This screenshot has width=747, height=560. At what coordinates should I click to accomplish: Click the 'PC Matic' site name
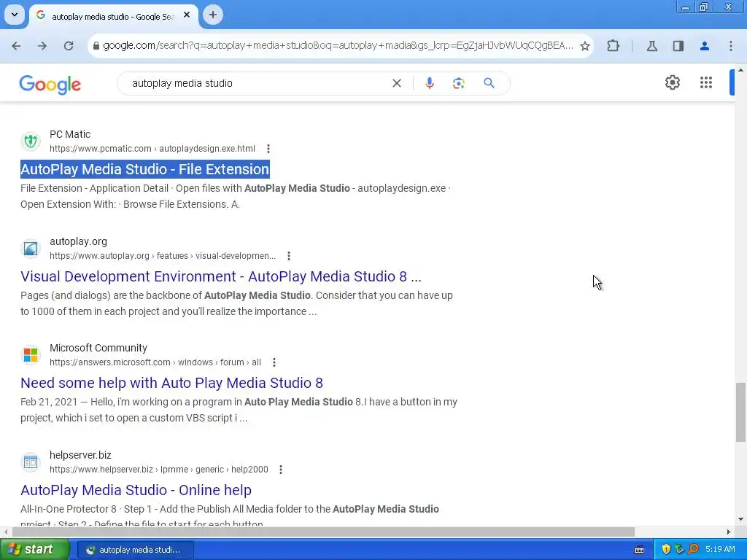[x=70, y=134]
